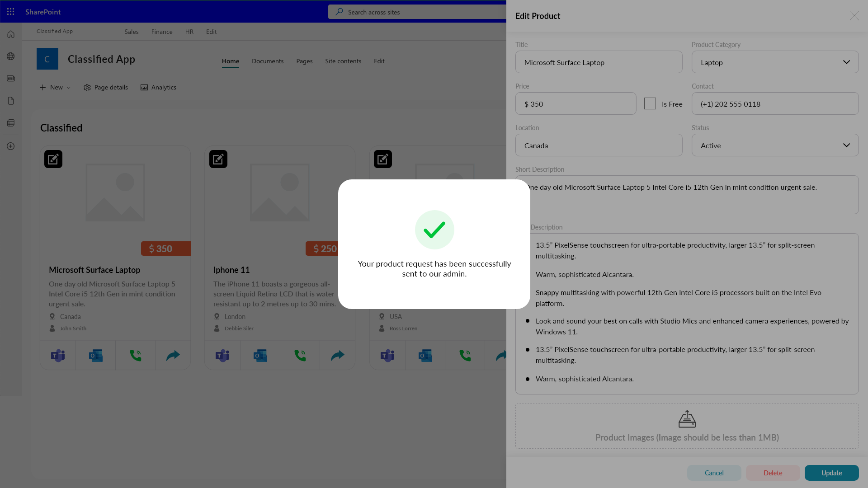The height and width of the screenshot is (488, 868).
Task: Click the edit/checkmark icon on Surface Laptop card
Action: pyautogui.click(x=54, y=159)
